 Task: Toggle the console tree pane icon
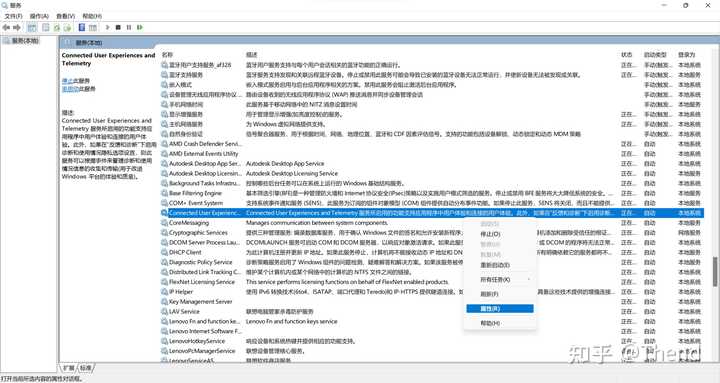pyautogui.click(x=32, y=28)
